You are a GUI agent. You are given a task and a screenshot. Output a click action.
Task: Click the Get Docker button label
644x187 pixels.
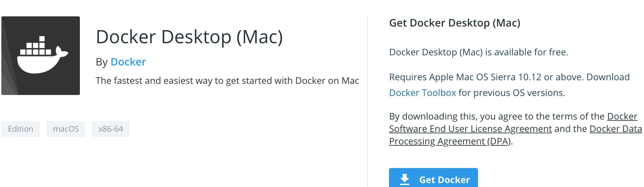[445, 180]
